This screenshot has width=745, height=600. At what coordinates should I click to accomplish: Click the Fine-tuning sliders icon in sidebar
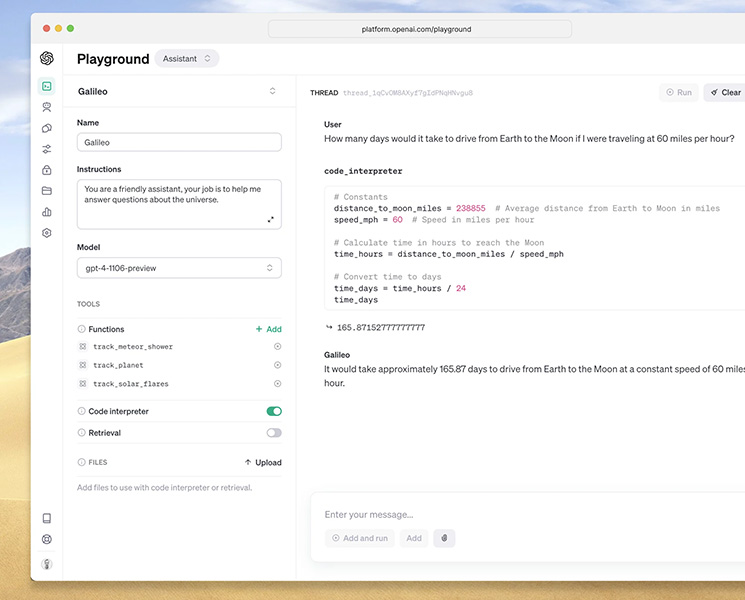pyautogui.click(x=46, y=149)
